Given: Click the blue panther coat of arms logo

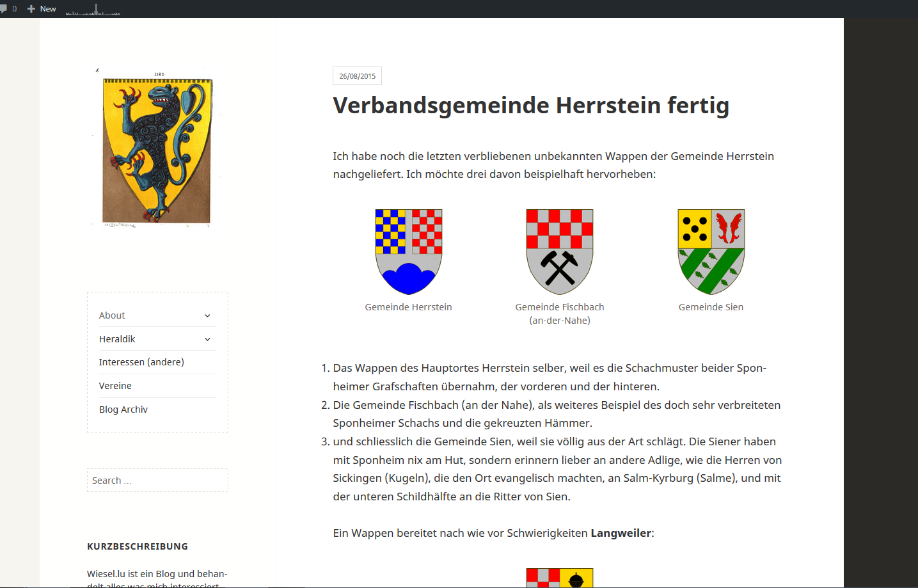Looking at the screenshot, I should [157, 149].
